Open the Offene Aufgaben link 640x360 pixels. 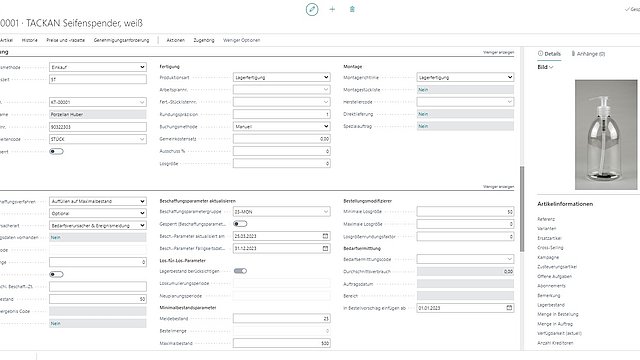click(554, 276)
